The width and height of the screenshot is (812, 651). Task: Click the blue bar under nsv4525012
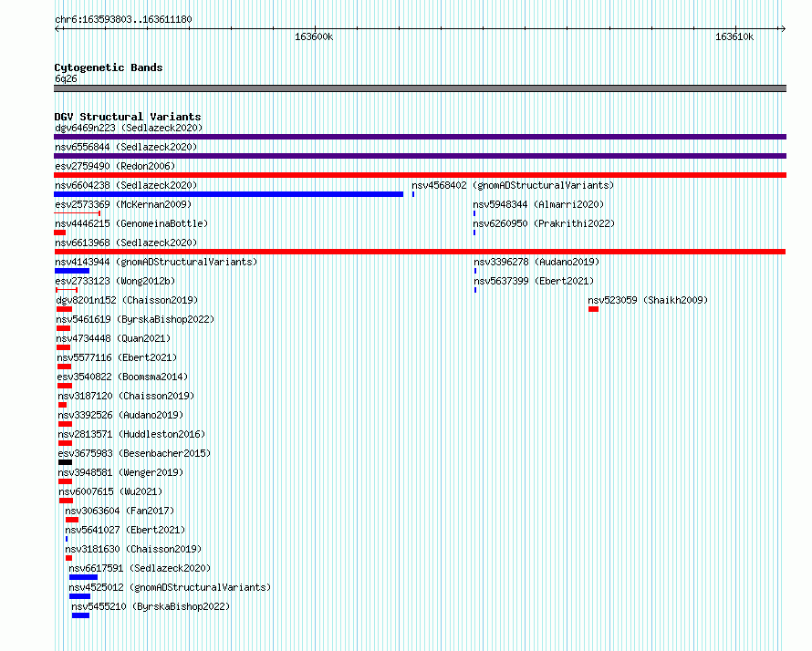click(x=79, y=596)
